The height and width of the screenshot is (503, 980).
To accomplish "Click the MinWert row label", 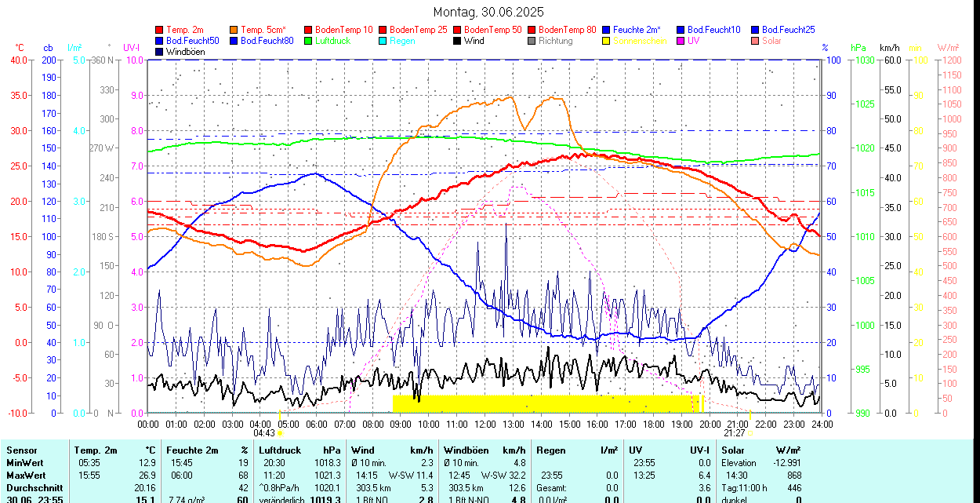I will 25,463.
